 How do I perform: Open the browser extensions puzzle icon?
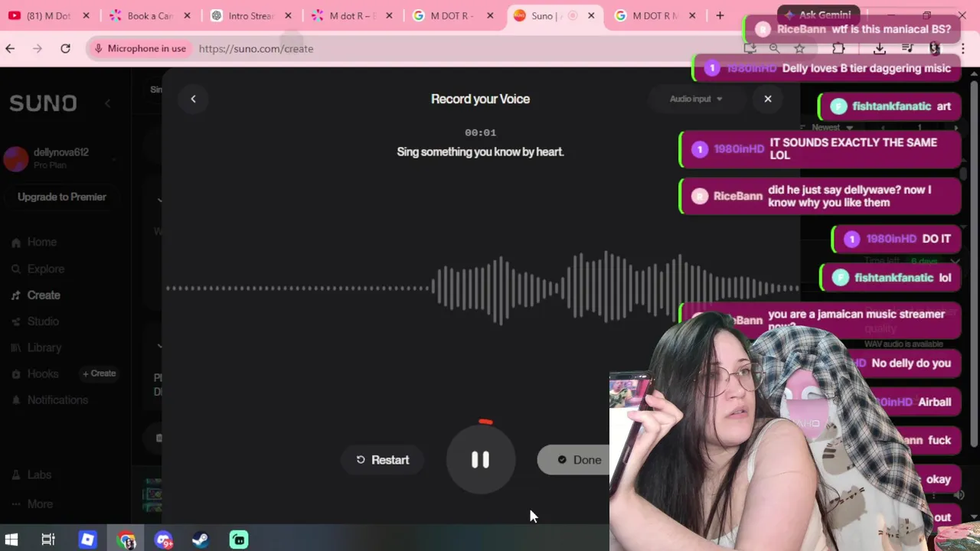click(838, 48)
